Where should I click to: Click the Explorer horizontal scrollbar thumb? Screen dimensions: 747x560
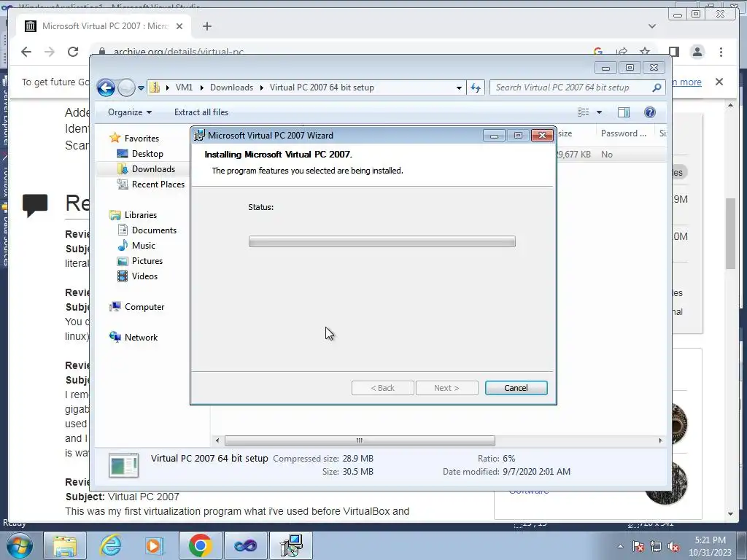click(x=360, y=440)
